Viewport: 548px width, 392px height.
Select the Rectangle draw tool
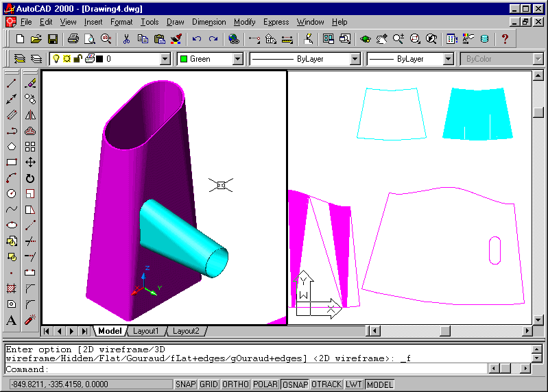click(12, 162)
